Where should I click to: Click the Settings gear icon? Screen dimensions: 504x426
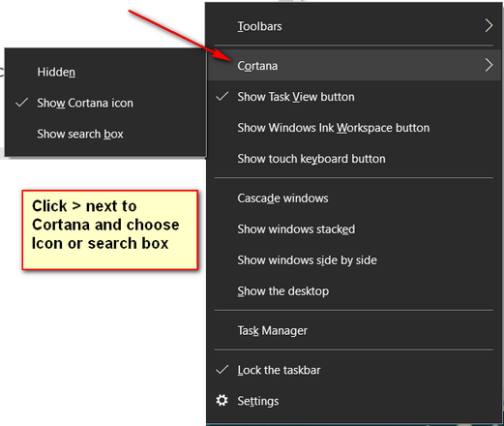(x=222, y=401)
